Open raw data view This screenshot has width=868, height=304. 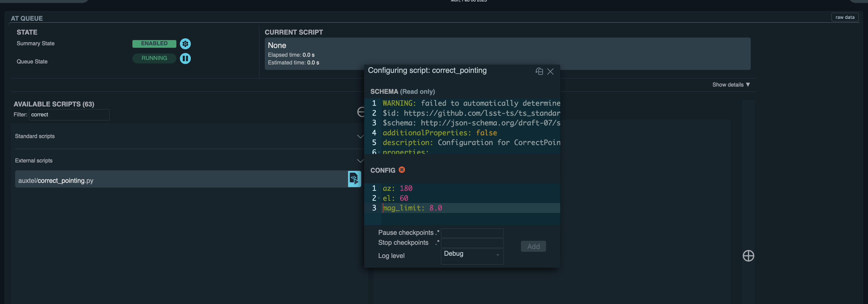click(845, 17)
